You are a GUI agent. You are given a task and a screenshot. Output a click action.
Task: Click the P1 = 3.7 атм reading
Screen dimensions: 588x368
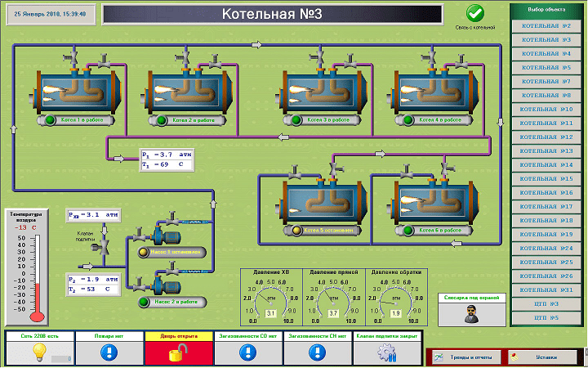167,155
